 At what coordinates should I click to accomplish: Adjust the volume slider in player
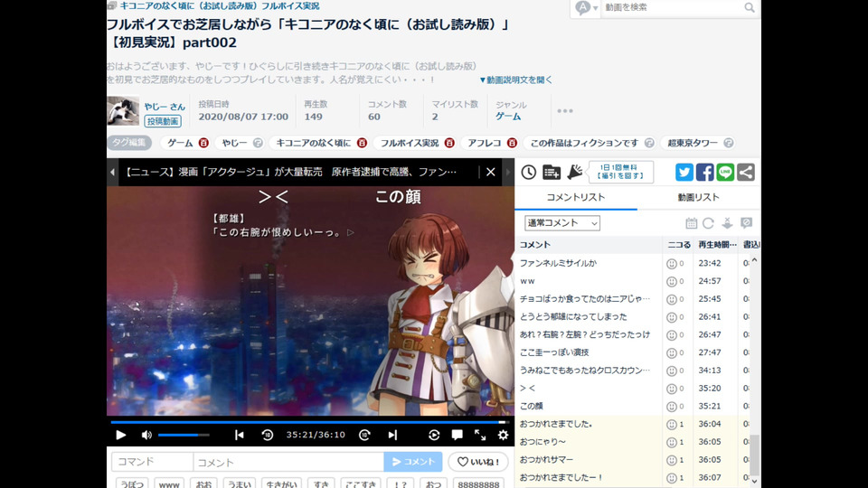click(184, 435)
